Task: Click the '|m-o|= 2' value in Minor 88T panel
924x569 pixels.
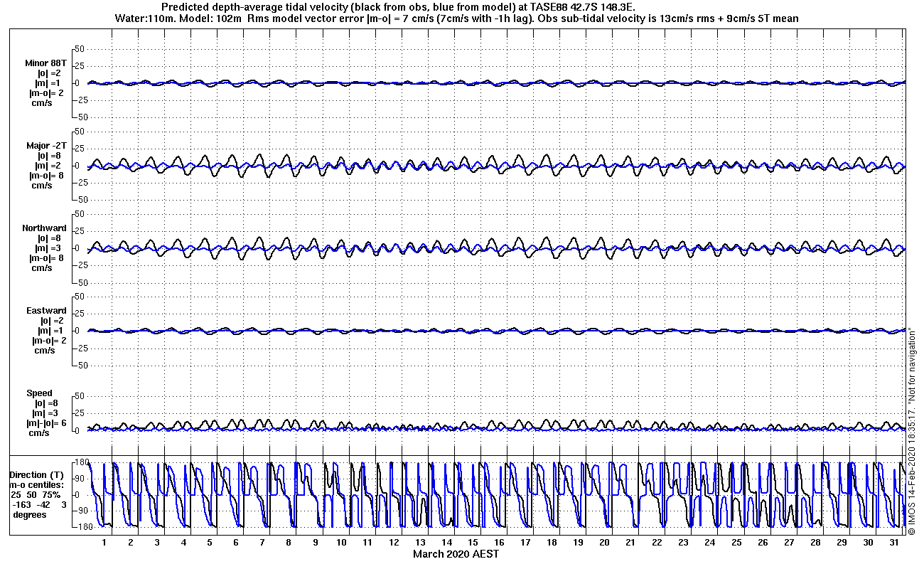Action: coord(46,92)
